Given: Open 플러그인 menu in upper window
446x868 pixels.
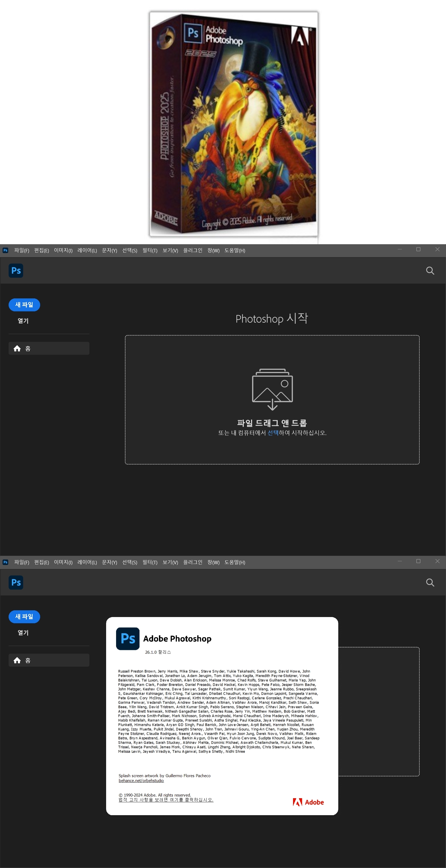Looking at the screenshot, I should point(193,250).
